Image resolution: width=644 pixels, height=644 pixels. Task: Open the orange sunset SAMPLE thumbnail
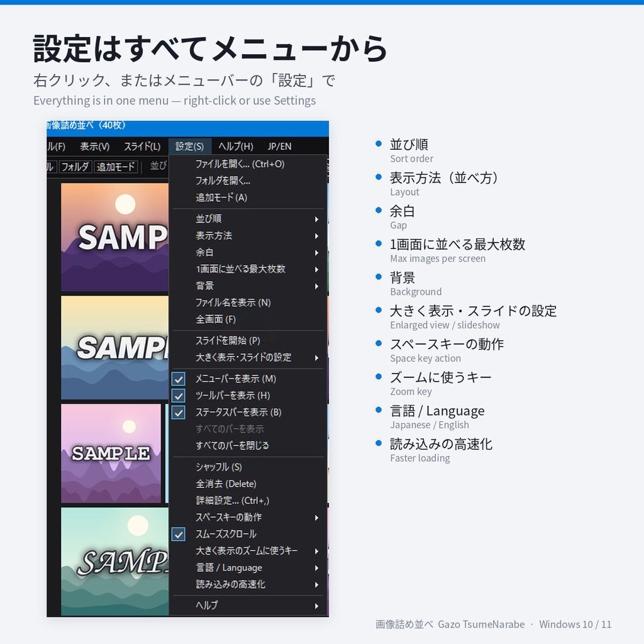coord(114,237)
